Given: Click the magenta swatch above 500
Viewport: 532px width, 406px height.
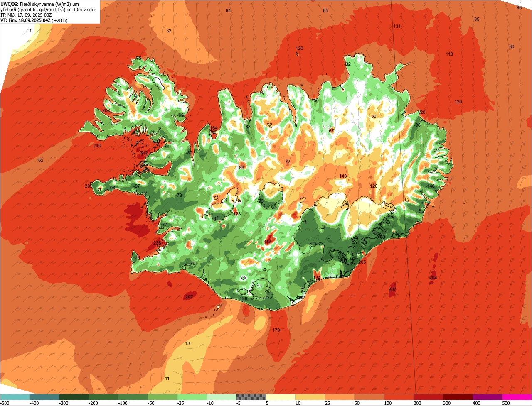Looking at the screenshot, I should tap(517, 397).
